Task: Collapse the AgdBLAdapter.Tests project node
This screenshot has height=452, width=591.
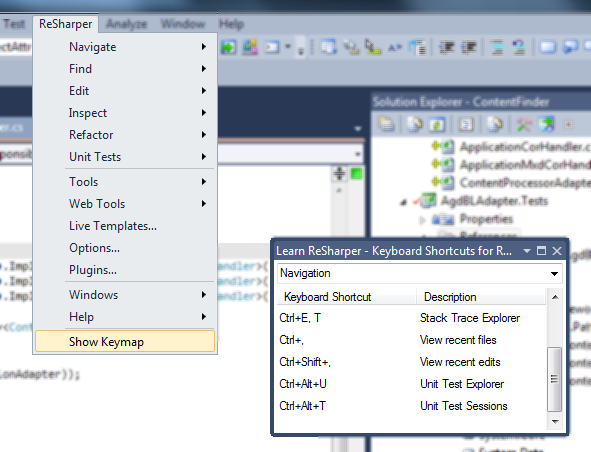Action: [x=403, y=203]
